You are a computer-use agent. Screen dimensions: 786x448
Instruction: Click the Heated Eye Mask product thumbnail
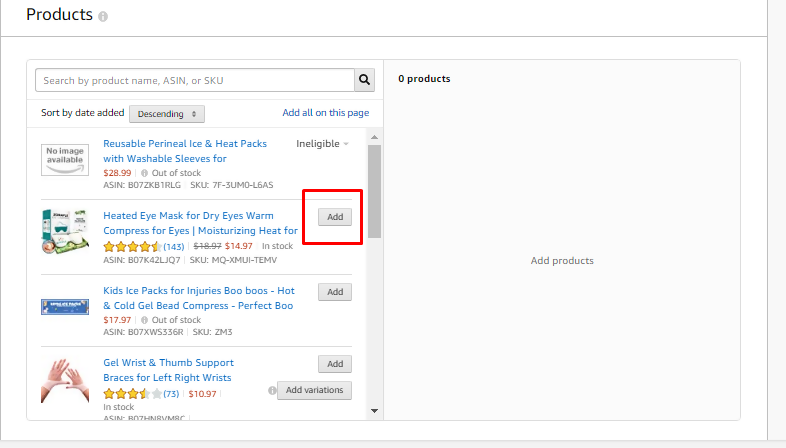pos(65,232)
